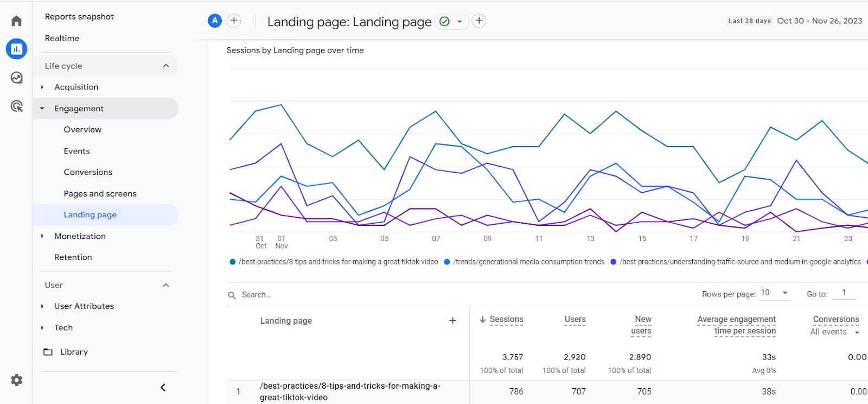This screenshot has height=404, width=868.
Task: Open Pages and screens report
Action: [x=100, y=194]
